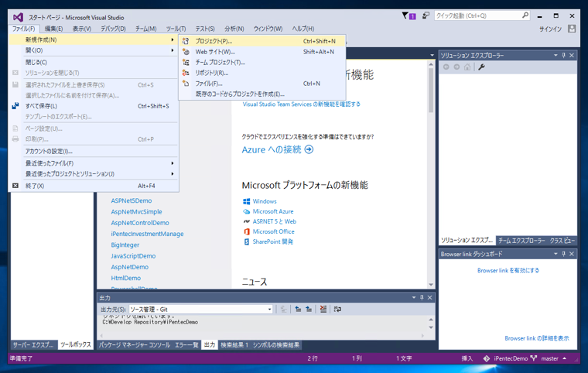Choose 終了(X) to exit

pos(94,186)
